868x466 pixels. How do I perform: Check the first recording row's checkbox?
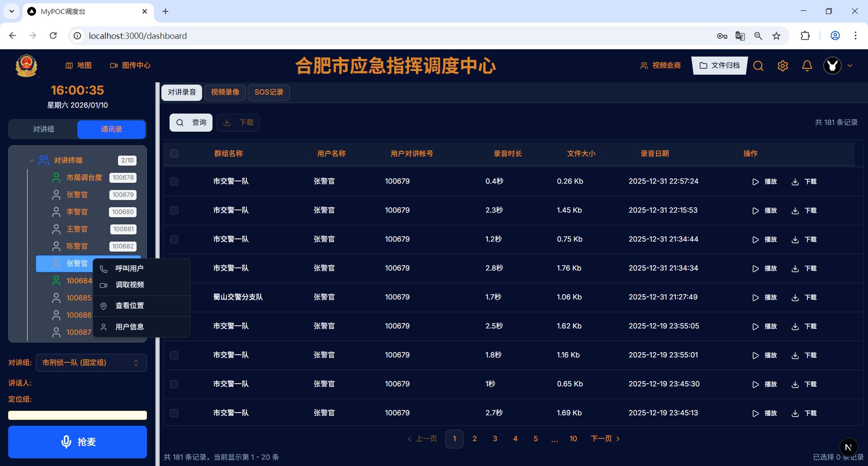coord(174,181)
